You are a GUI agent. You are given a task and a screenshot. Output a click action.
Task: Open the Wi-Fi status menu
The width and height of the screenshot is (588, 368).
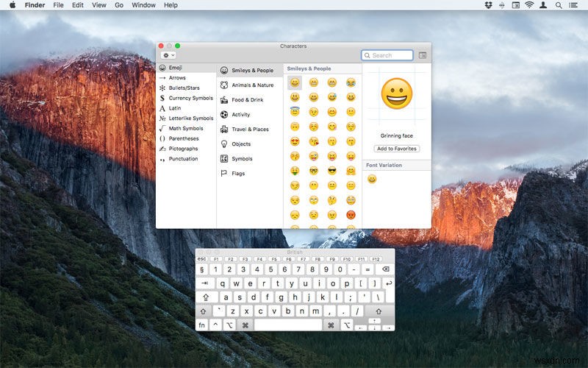coord(528,5)
